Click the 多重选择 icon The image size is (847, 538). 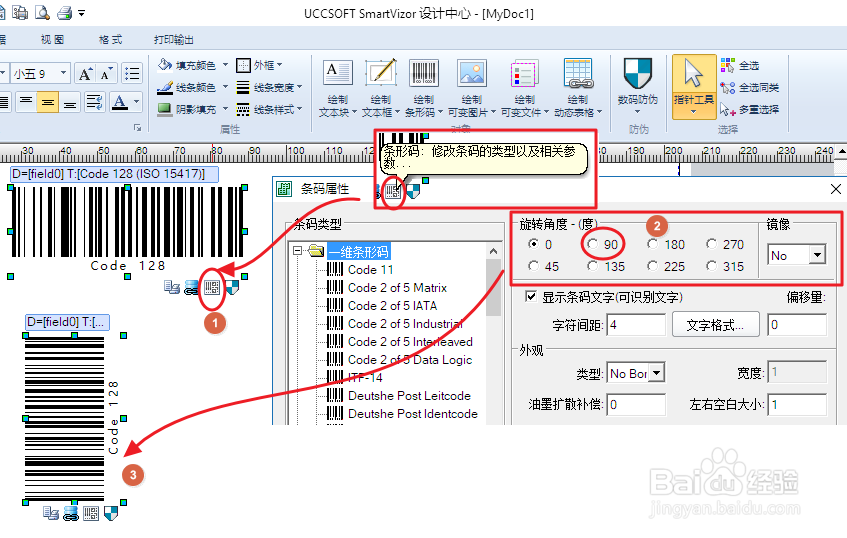point(728,110)
